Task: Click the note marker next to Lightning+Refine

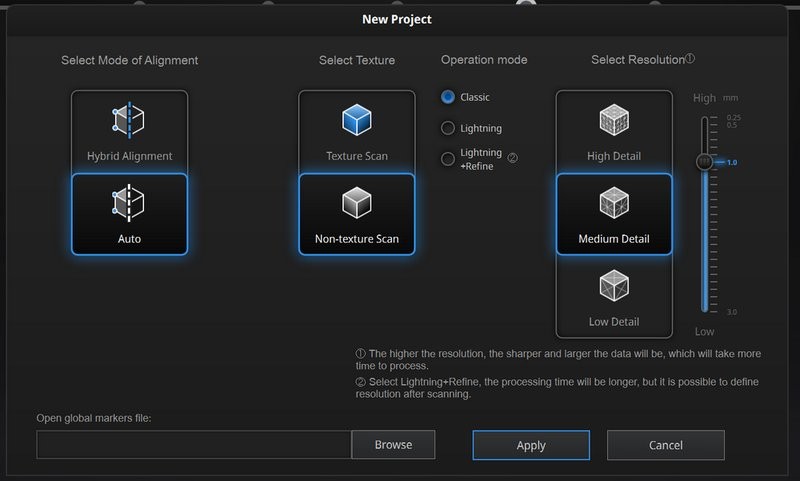Action: [513, 157]
